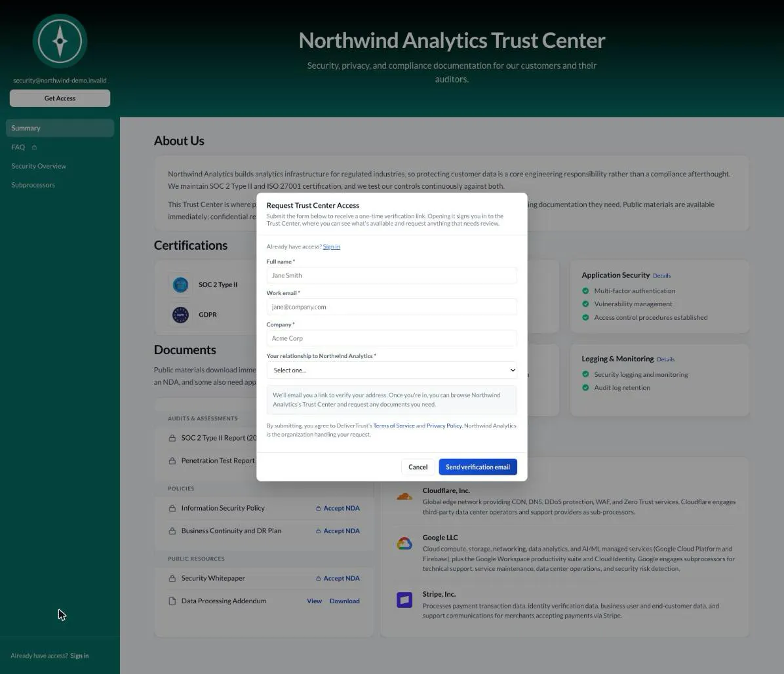Click the Get Access button
This screenshot has height=674, width=784.
pos(60,98)
